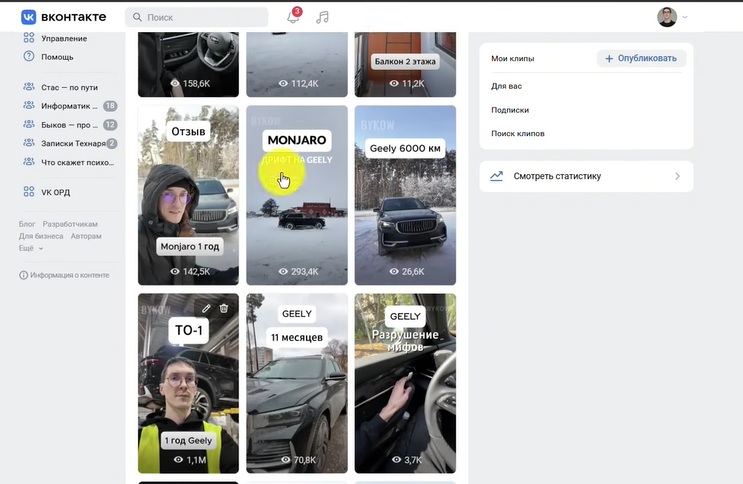Click the 12 badge next to Быков
743x484 pixels.
pyautogui.click(x=110, y=125)
